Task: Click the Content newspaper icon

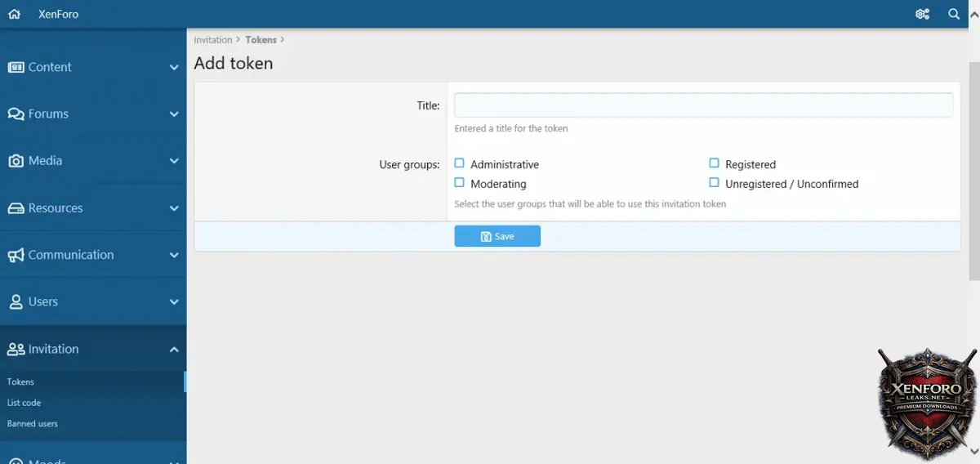Action: point(16,67)
